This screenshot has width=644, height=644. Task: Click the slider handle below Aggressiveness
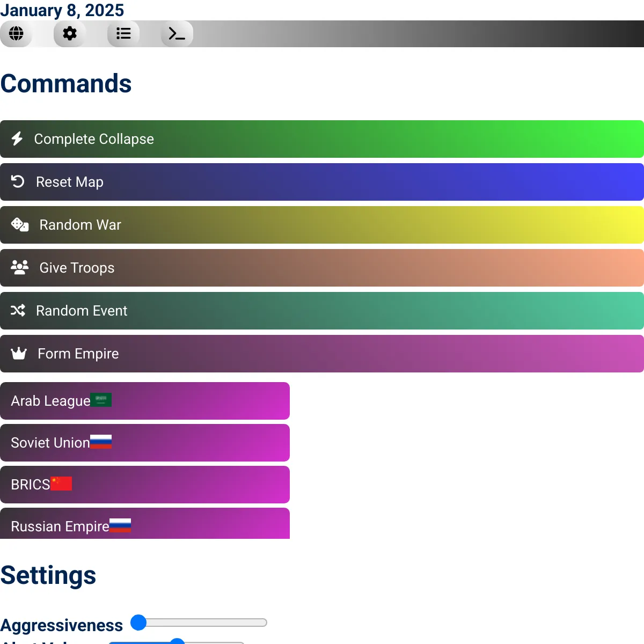pos(177,641)
